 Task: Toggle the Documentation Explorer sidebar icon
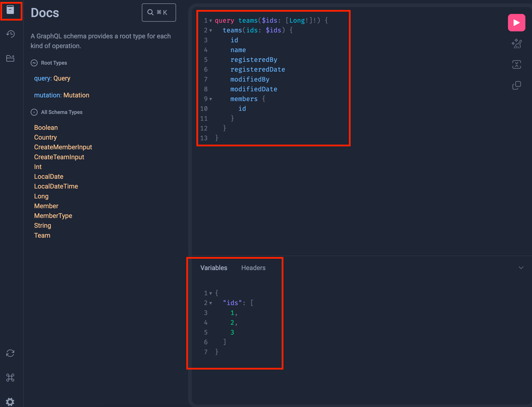tap(10, 10)
